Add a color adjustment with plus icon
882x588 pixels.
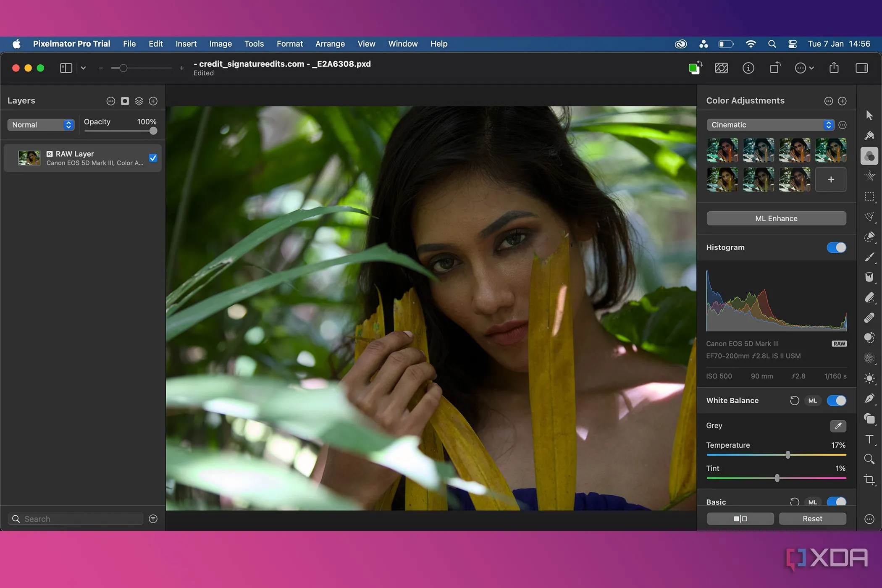point(842,101)
